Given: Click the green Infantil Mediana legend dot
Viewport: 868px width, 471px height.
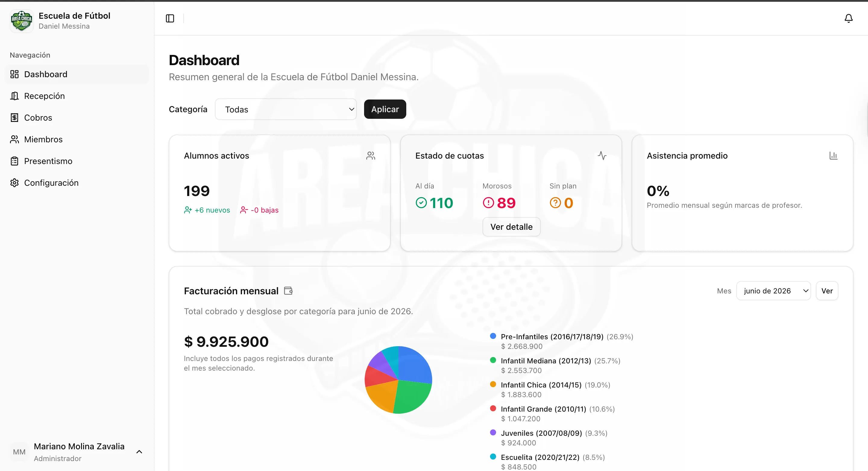Looking at the screenshot, I should (x=493, y=360).
